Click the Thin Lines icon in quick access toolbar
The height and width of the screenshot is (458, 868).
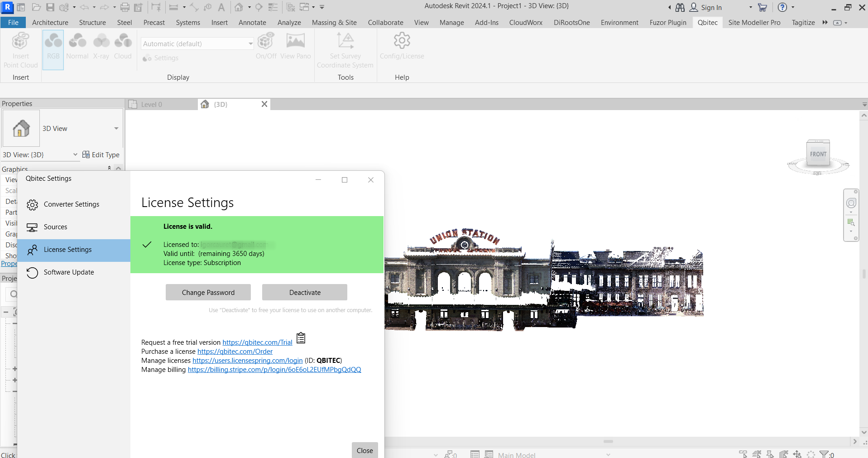point(273,7)
